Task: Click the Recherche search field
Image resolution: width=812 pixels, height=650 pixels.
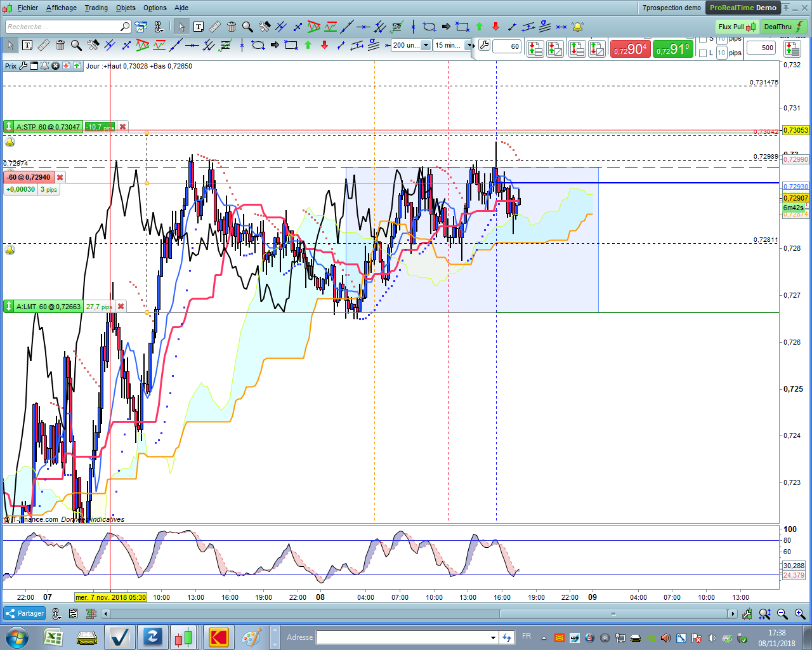Action: point(62,27)
